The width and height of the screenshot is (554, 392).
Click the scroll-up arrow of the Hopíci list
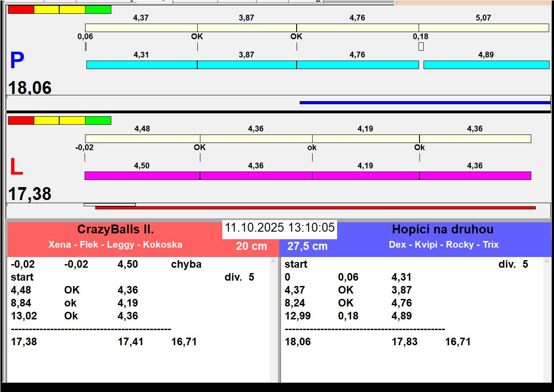[547, 262]
